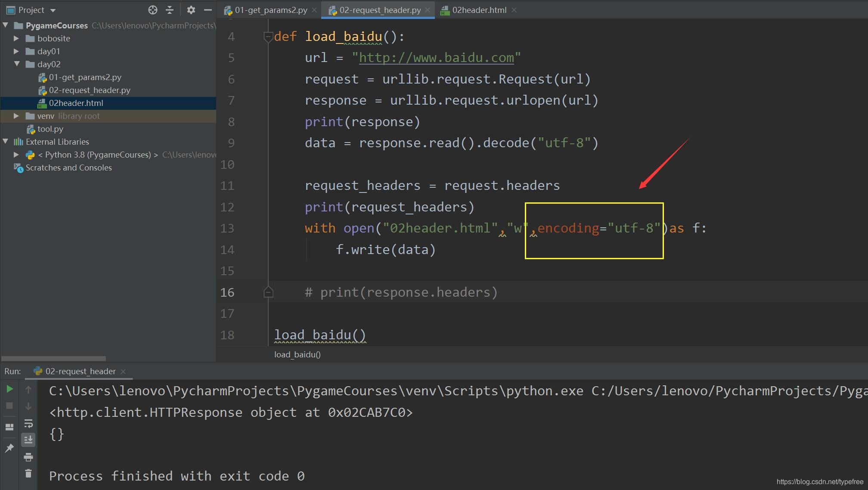Click the day01 folder icon
The height and width of the screenshot is (490, 868).
point(30,51)
